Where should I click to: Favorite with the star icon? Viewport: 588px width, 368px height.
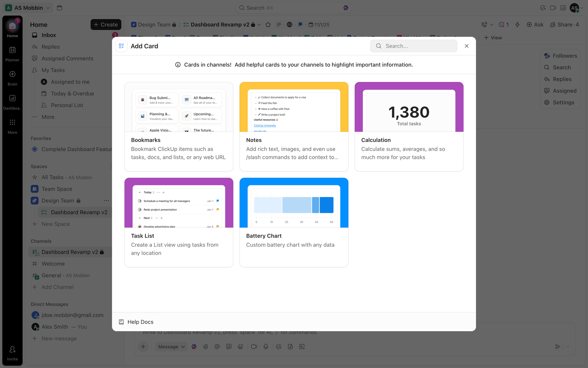268,25
